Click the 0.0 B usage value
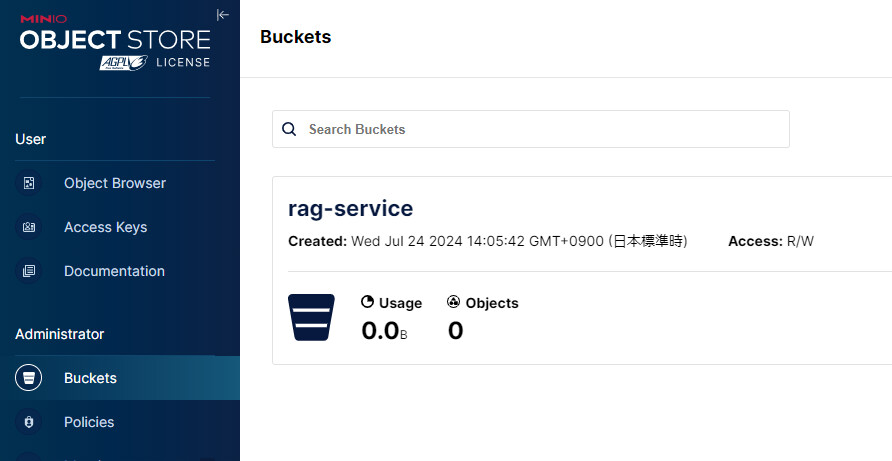892x461 pixels. pyautogui.click(x=384, y=331)
